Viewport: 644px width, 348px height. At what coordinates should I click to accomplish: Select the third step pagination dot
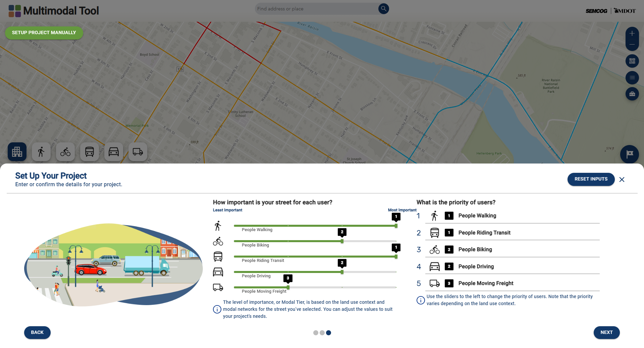tap(329, 333)
